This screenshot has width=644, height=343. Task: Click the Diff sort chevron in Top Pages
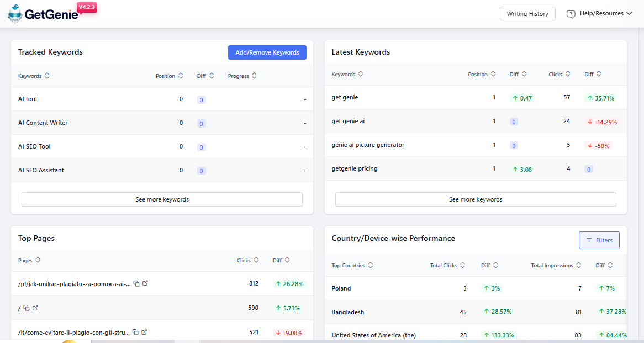[x=288, y=260]
